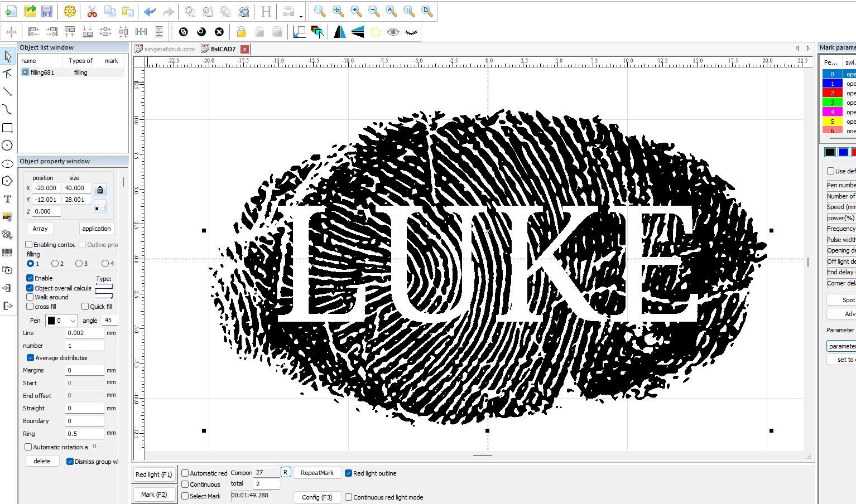Click the scissors Cut icon
The width and height of the screenshot is (856, 504).
click(92, 11)
